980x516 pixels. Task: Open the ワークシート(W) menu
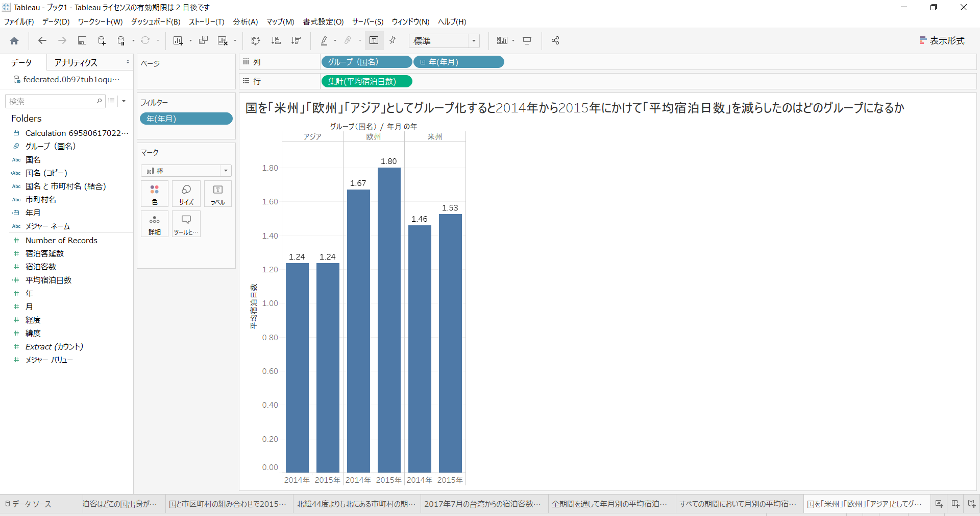(x=100, y=22)
